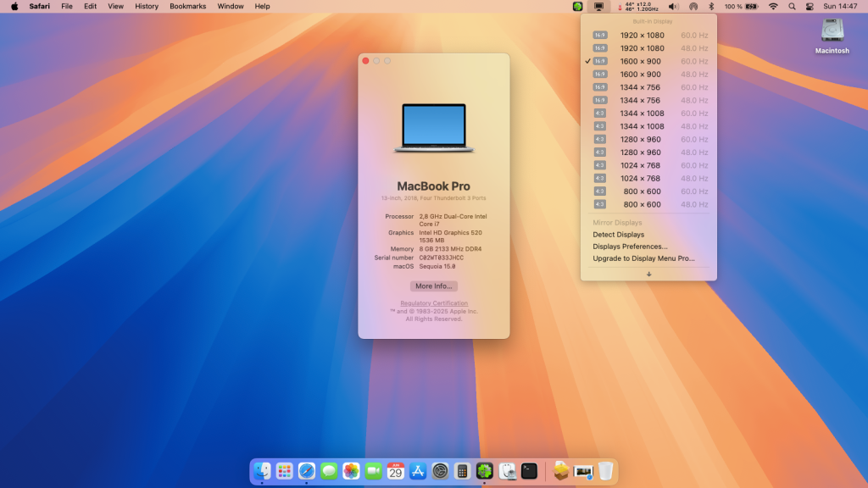This screenshot has width=868, height=488.
Task: Open the volume speaker menu
Action: [x=673, y=6]
